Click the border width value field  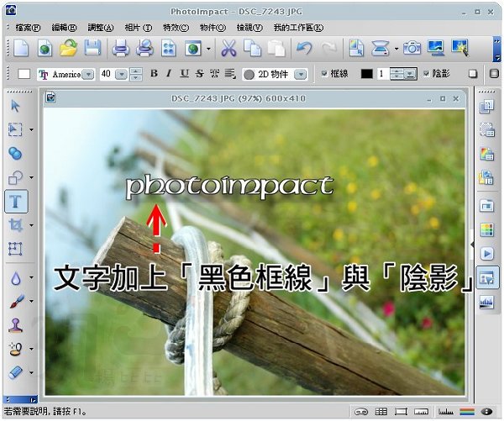pyautogui.click(x=383, y=74)
